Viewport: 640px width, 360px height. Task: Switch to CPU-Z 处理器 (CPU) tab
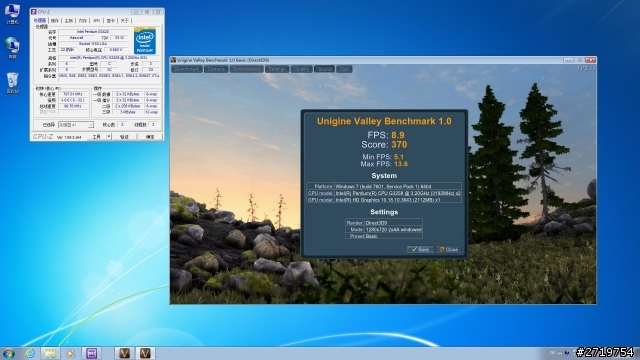[40, 20]
